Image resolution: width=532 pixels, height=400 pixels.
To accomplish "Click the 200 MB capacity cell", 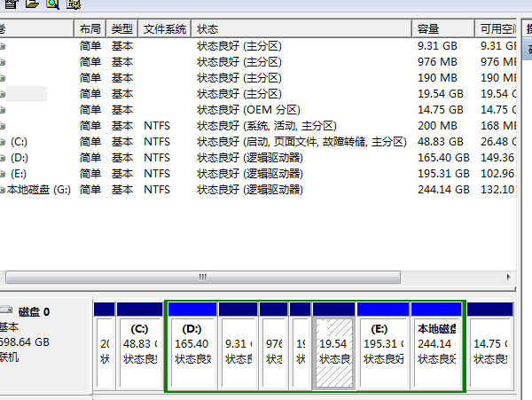I will [x=437, y=126].
